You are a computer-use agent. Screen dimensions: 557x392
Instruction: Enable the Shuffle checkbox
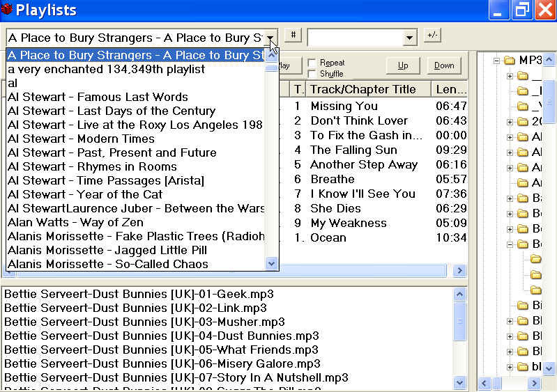(x=312, y=74)
